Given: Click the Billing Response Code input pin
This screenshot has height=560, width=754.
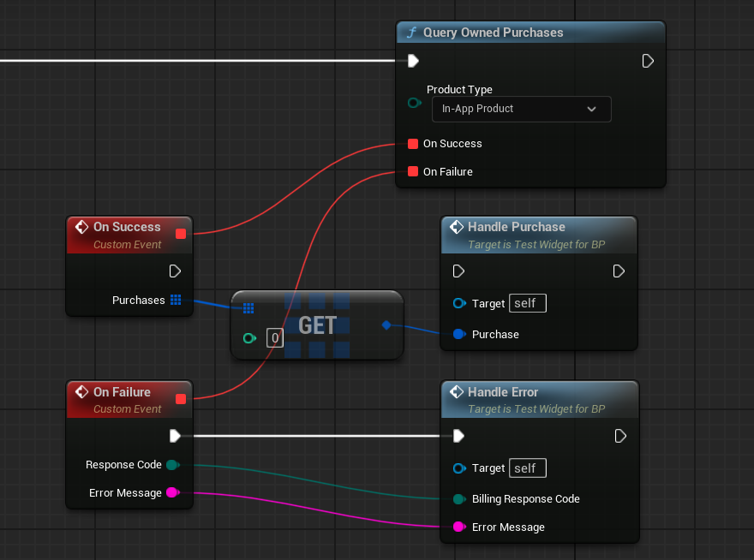Looking at the screenshot, I should (x=458, y=499).
